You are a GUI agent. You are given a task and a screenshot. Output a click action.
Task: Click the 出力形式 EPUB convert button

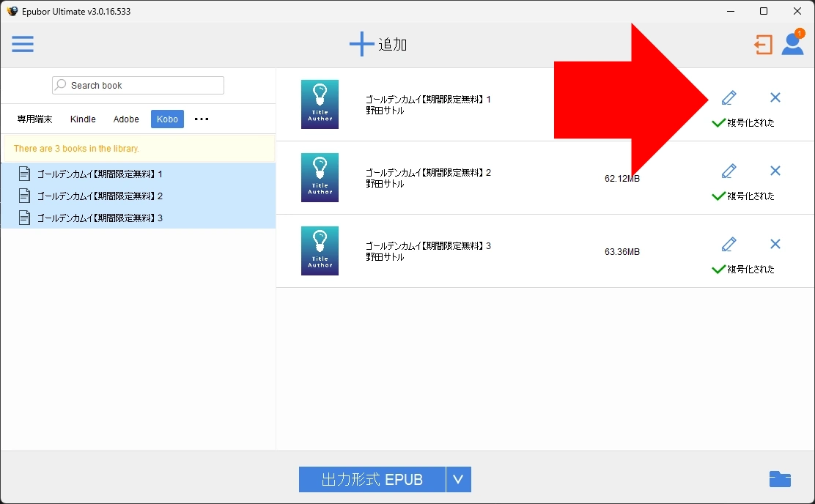(x=372, y=480)
